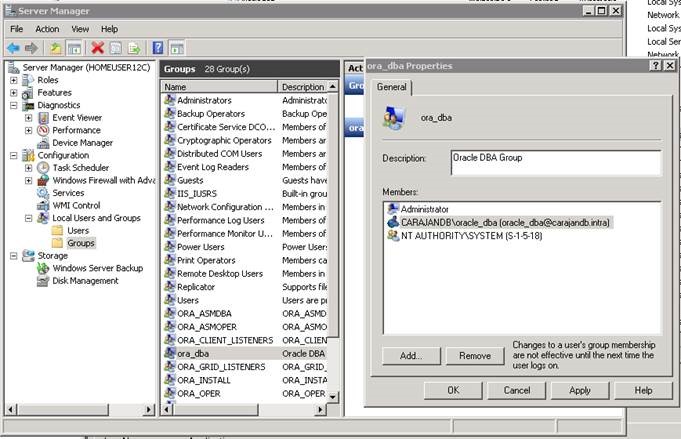Click the dialog's question mark help button

tap(655, 66)
